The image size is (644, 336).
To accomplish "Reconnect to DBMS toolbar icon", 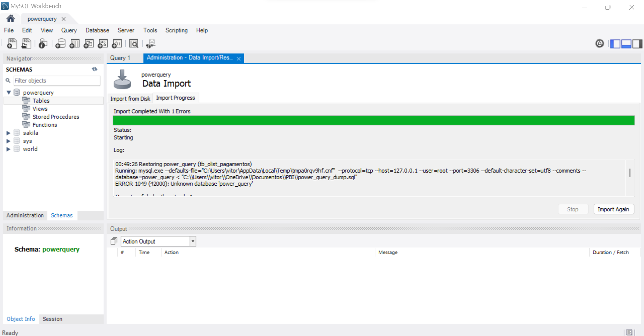I will pos(151,44).
